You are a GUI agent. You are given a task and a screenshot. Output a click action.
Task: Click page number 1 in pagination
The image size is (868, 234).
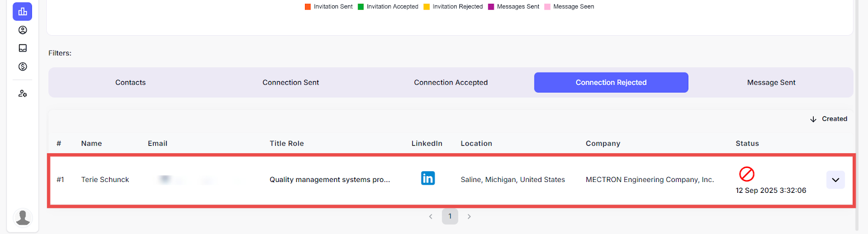click(450, 217)
